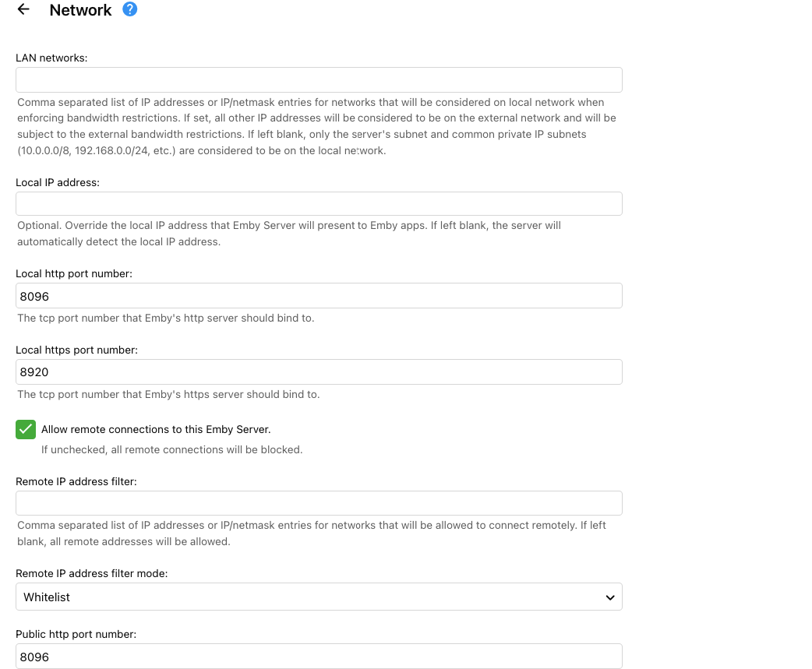Click the "Network" page heading
Viewport: 812px width, 669px height.
pos(80,10)
